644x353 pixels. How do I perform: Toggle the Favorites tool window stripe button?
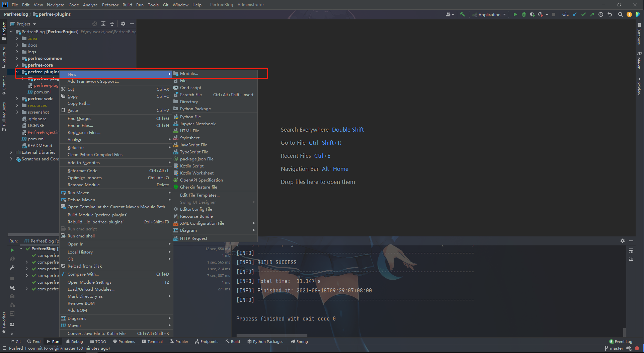coord(4,323)
